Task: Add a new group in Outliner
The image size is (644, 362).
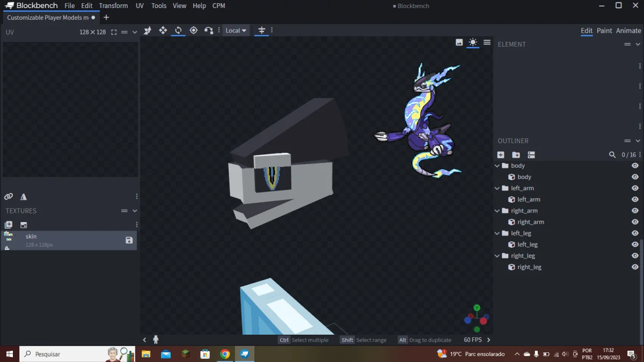Action: (516, 155)
